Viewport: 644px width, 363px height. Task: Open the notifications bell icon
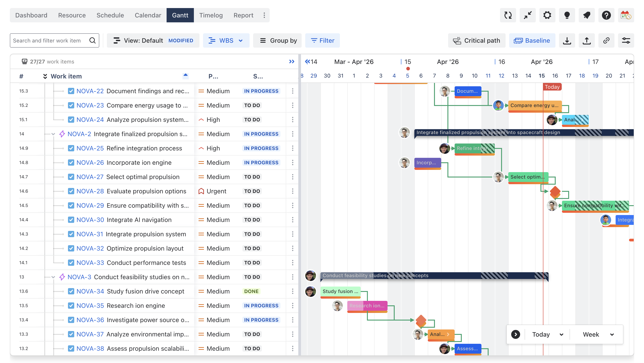[587, 15]
